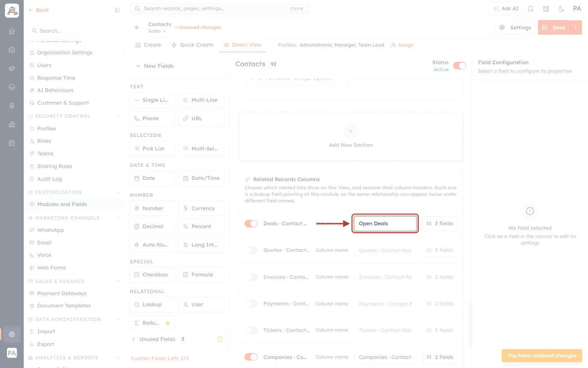Viewport: 588px width, 368px height.
Task: Enable the Tickets · Contact related list toggle
Action: tap(251, 330)
